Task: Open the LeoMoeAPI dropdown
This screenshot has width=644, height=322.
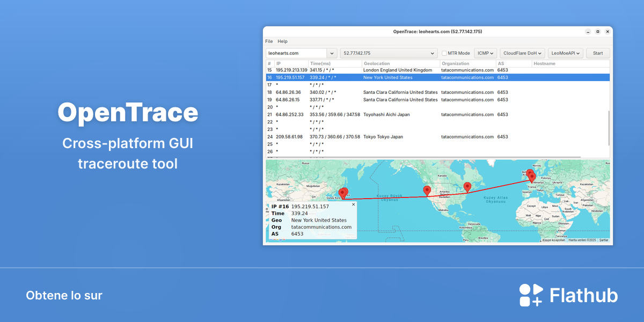Action: tap(566, 53)
